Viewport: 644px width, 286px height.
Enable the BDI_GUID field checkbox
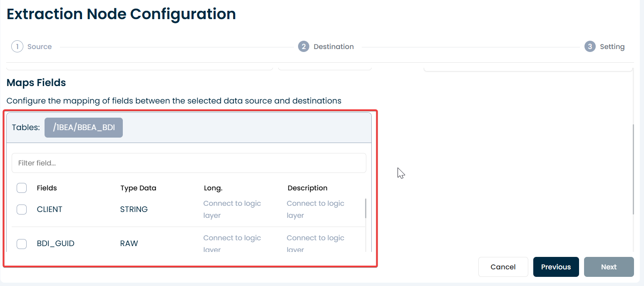22,244
